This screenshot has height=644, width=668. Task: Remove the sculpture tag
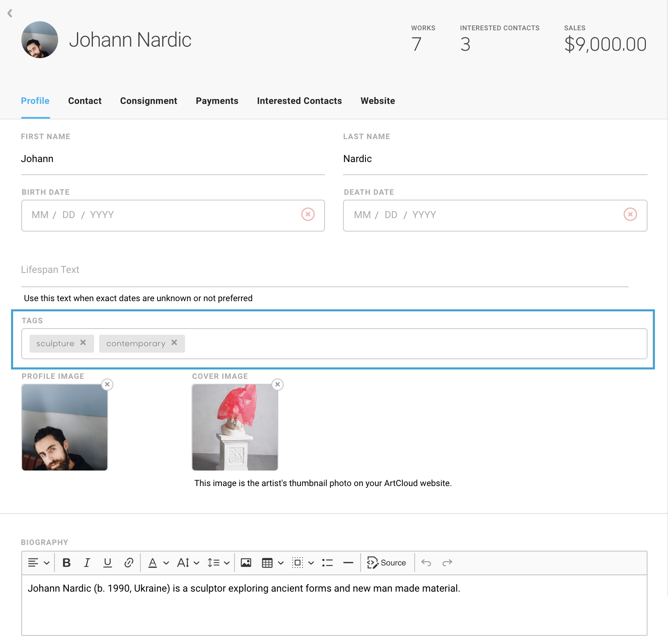click(x=83, y=343)
